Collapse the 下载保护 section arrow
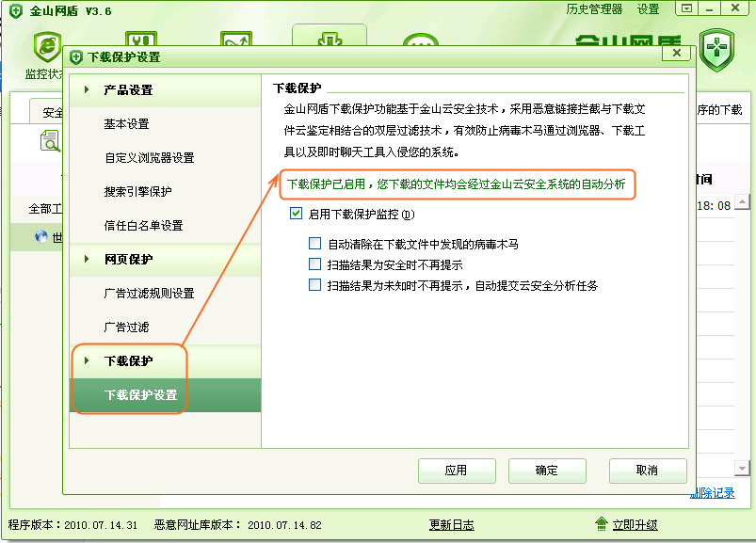The image size is (756, 543). coord(87,360)
